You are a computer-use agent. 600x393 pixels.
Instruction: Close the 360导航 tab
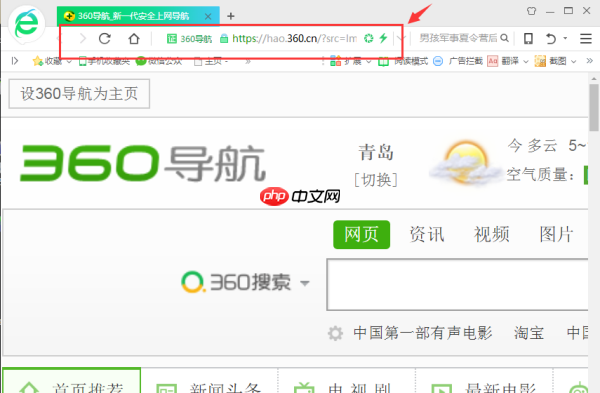(208, 16)
